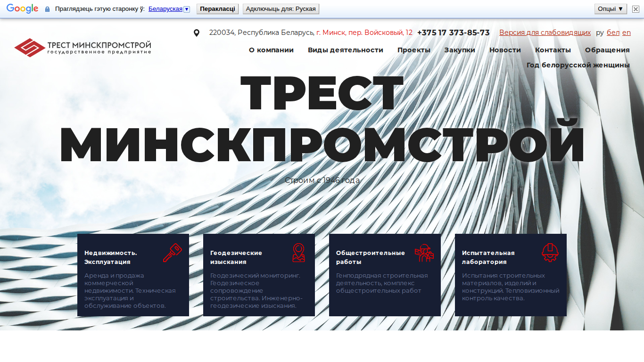The image size is (644, 362).
Task: Expand the Опцыі options menu
Action: point(611,8)
